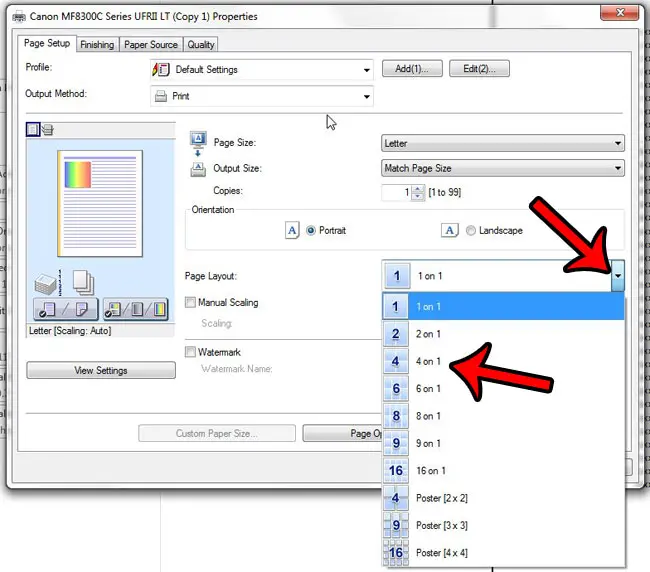Image resolution: width=650 pixels, height=572 pixels.
Task: Click the 'Letter [Scaling: Auto]' status text
Action: [70, 331]
